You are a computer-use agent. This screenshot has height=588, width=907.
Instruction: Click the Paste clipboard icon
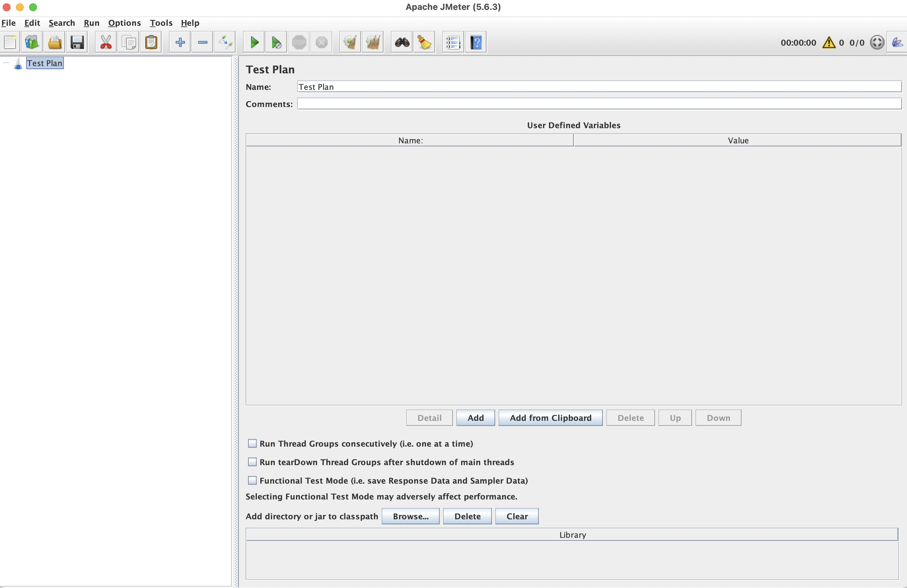151,42
